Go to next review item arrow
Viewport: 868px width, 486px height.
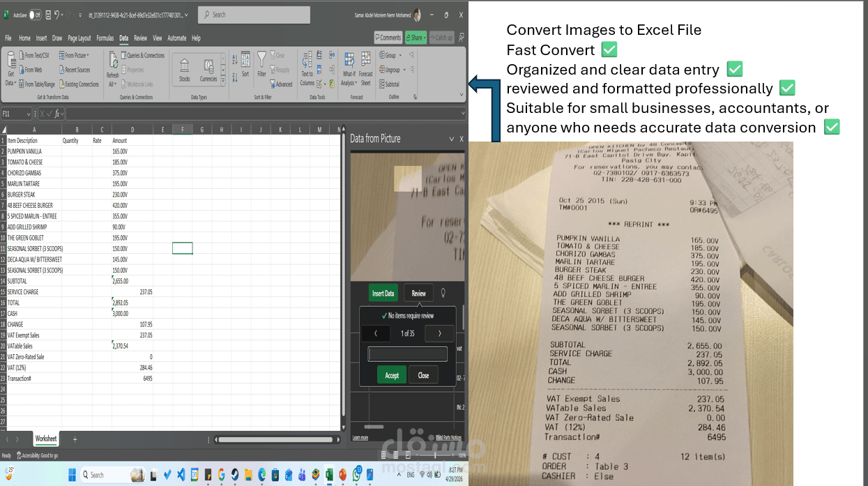coord(439,333)
